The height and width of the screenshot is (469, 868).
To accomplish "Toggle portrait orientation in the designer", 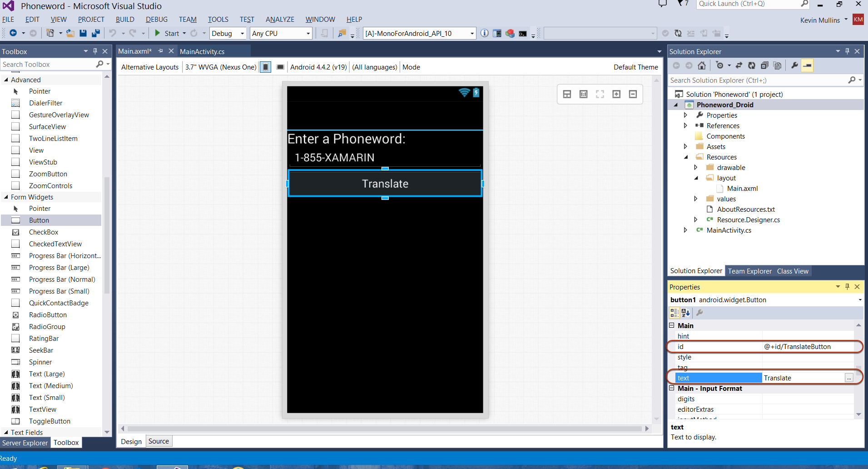I will click(266, 67).
